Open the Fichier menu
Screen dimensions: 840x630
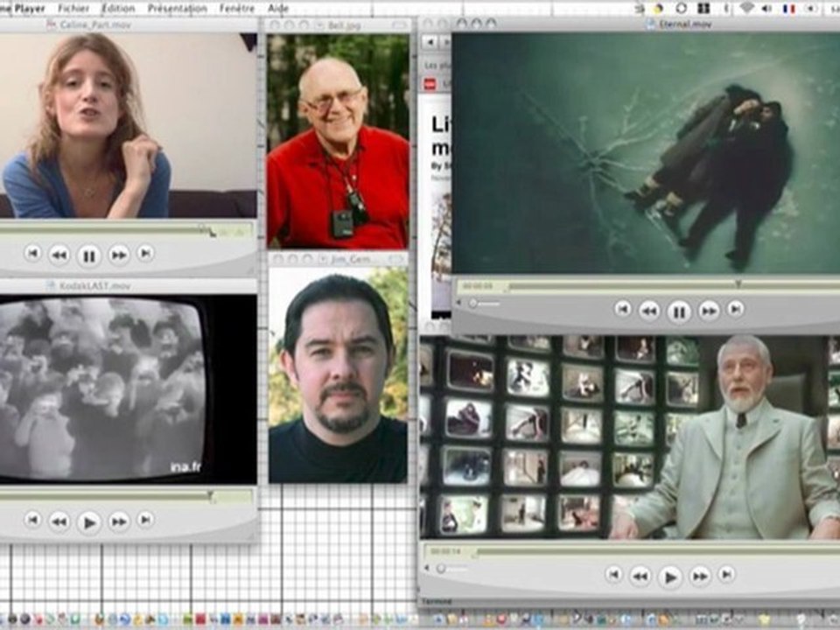[73, 8]
